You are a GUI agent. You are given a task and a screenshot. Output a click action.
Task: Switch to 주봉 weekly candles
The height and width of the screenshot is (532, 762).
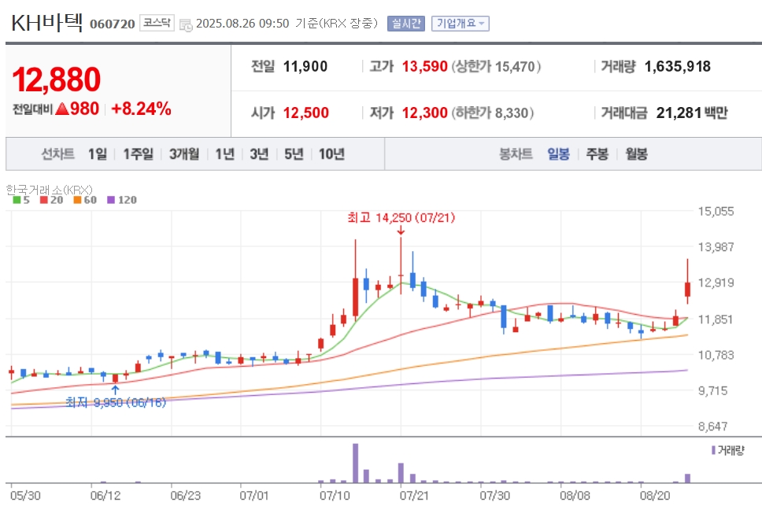point(597,154)
